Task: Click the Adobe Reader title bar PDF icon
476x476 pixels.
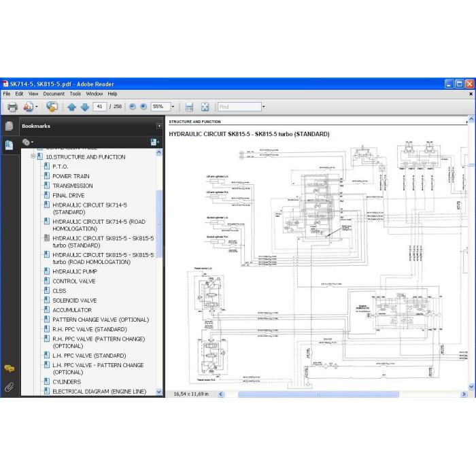Action: pyautogui.click(x=5, y=84)
